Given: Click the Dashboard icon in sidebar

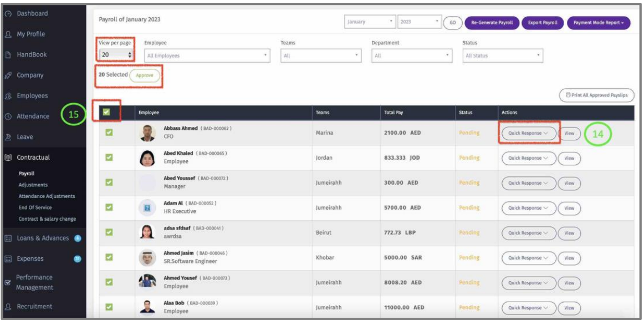Looking at the screenshot, I should pyautogui.click(x=8, y=14).
